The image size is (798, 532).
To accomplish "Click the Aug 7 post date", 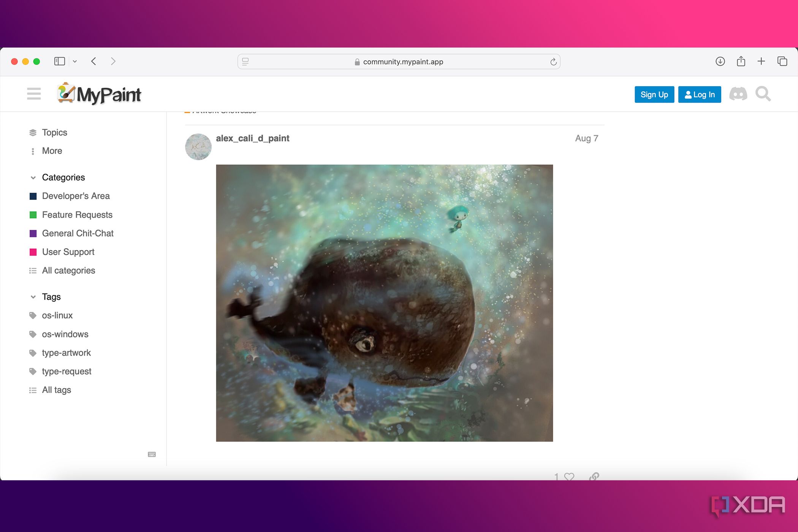I will pos(586,138).
